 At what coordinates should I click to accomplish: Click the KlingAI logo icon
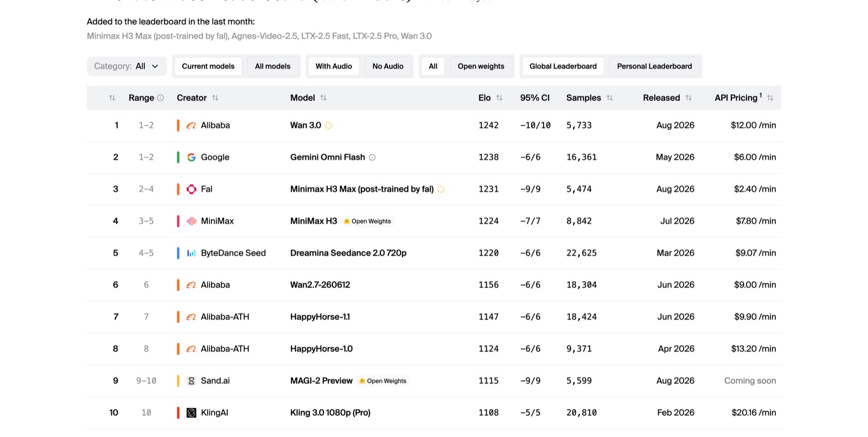191,413
